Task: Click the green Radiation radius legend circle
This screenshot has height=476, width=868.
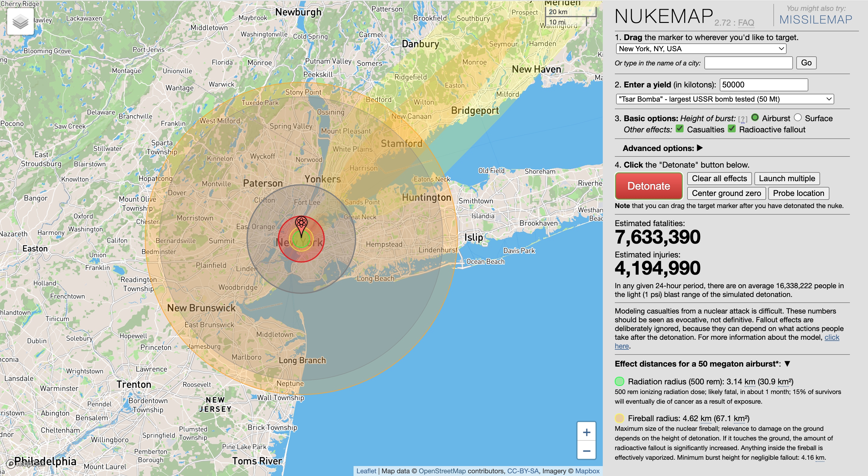Action: (620, 382)
